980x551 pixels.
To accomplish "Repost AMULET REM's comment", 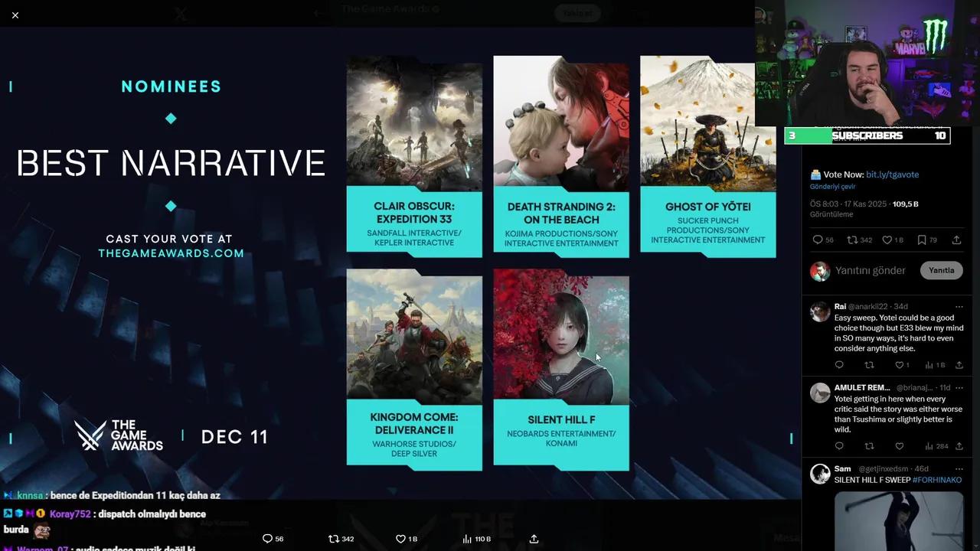I will click(869, 446).
